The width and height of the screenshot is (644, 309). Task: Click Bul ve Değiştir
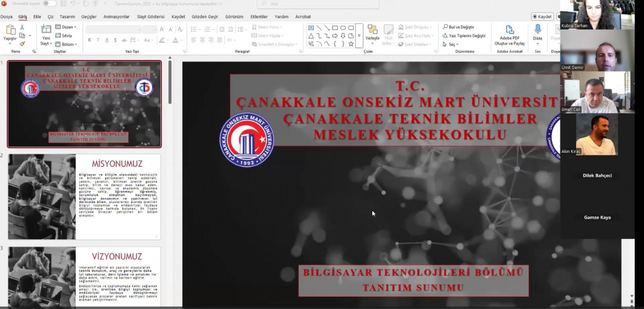pyautogui.click(x=458, y=27)
